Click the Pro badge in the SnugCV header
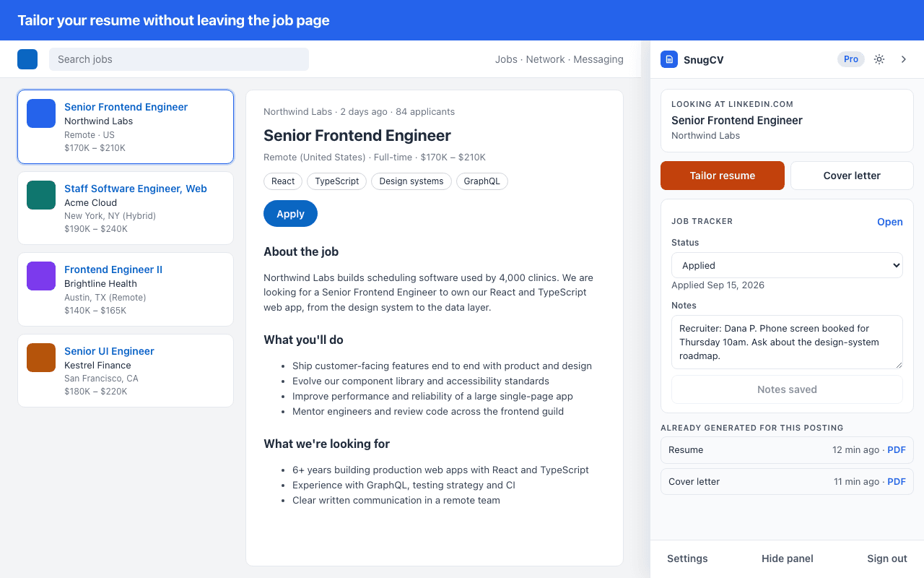 [851, 59]
